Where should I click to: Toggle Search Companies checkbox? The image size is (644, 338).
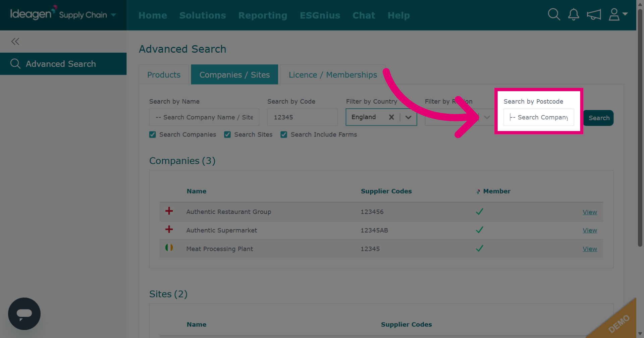[153, 134]
